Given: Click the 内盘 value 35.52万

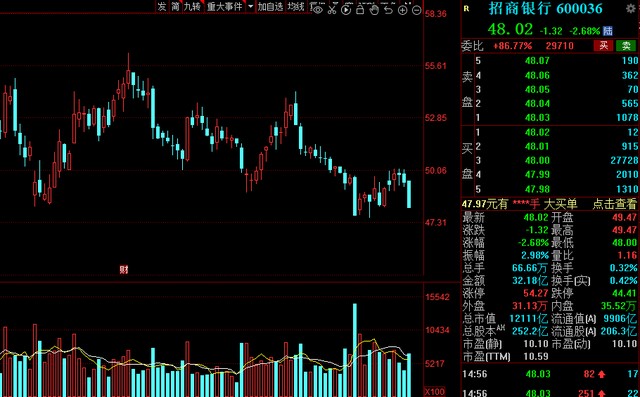Looking at the screenshot, I should coord(618,306).
